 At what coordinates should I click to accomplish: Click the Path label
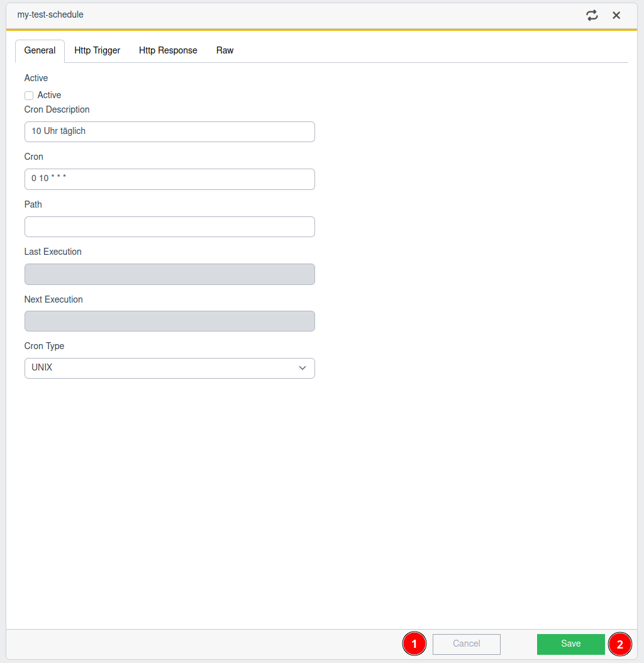pyautogui.click(x=33, y=204)
